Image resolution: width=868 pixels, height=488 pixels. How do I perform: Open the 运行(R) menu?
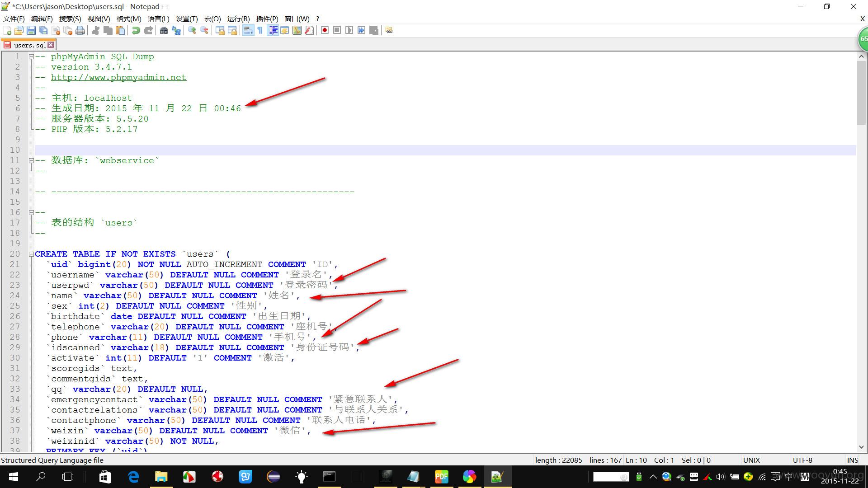pyautogui.click(x=238, y=19)
